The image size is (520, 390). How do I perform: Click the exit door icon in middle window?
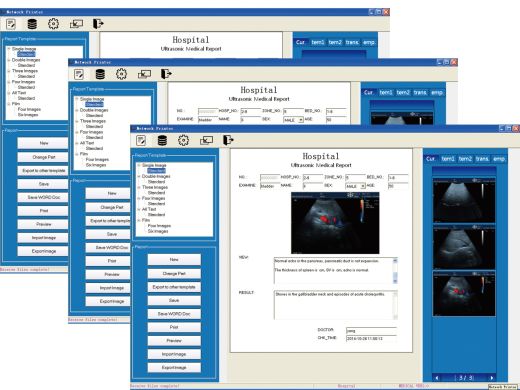pos(166,74)
